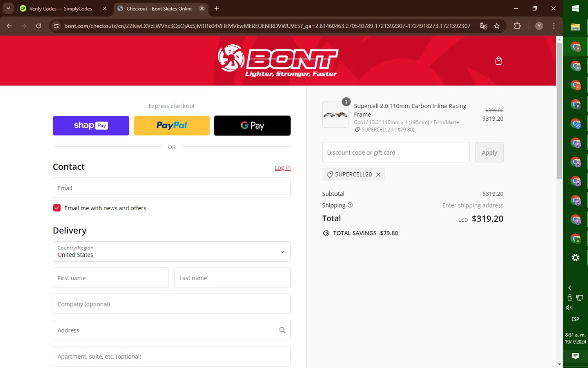
Task: Open the shopping cart bag icon
Action: 499,61
